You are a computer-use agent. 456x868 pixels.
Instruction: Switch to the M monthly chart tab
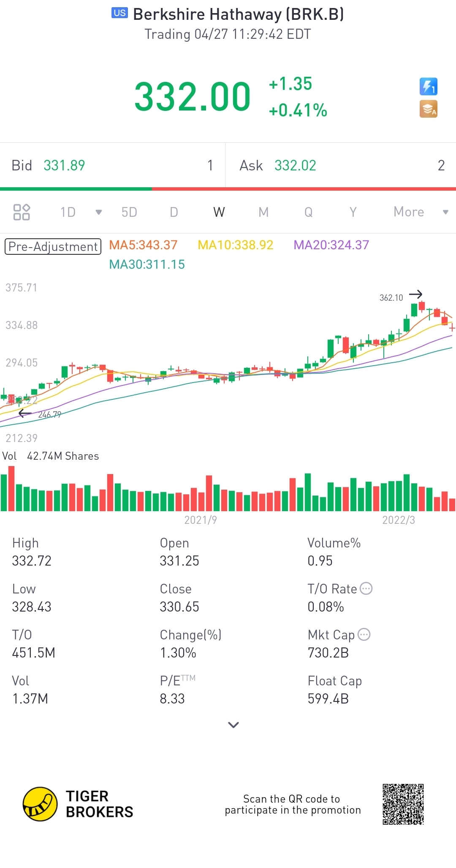(263, 212)
